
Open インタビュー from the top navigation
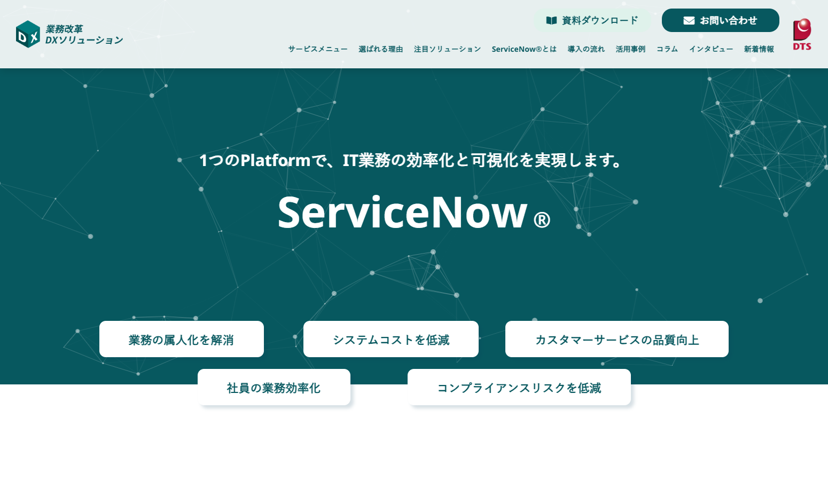pyautogui.click(x=711, y=49)
